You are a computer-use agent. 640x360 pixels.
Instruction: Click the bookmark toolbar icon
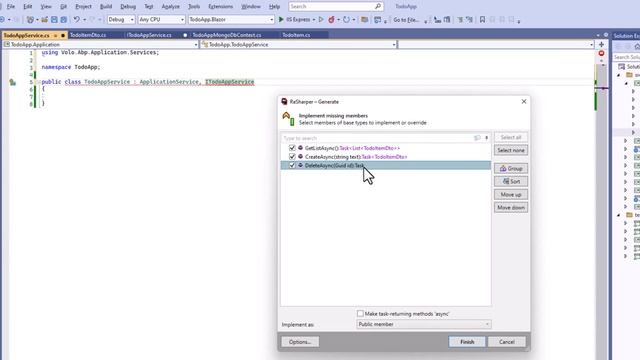[x=482, y=19]
